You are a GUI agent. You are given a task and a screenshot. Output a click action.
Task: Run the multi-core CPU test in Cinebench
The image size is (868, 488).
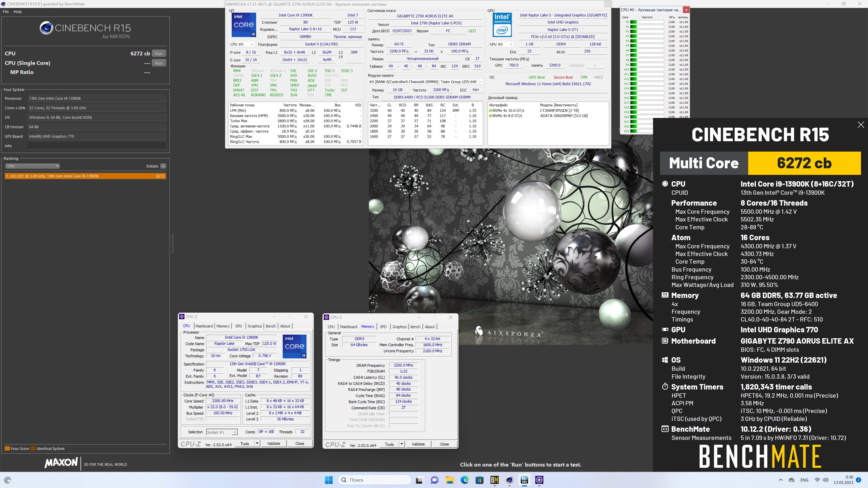[159, 54]
